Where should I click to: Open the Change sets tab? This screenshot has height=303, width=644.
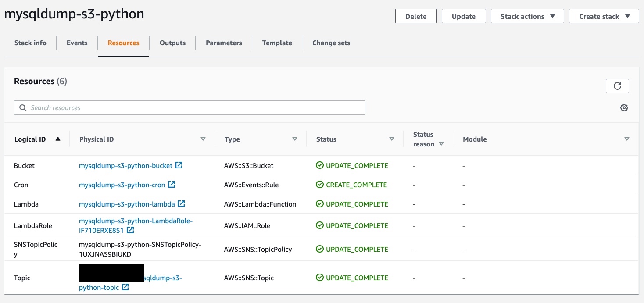(331, 43)
